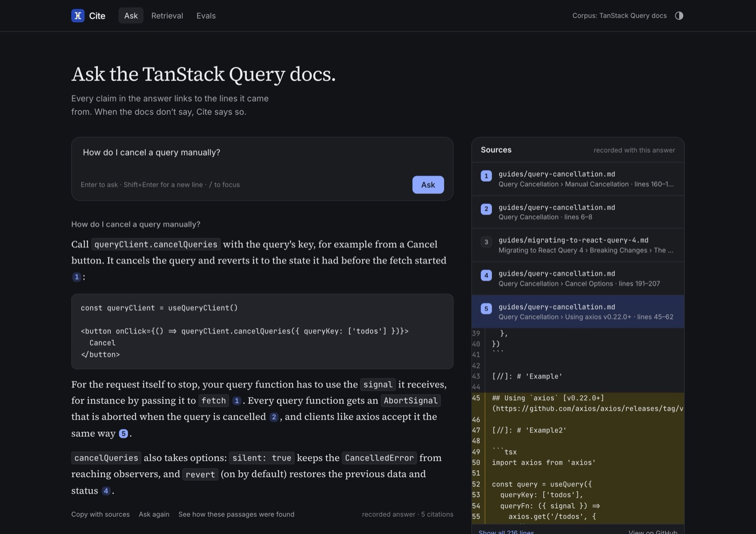Click Copy with sources
The image size is (756, 534).
[x=100, y=515]
